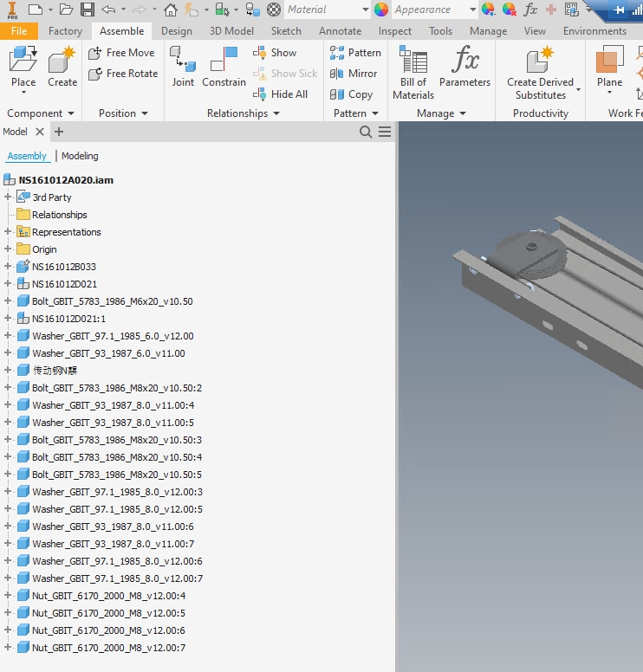Select the Free Move tool
This screenshot has height=672, width=643.
click(121, 53)
